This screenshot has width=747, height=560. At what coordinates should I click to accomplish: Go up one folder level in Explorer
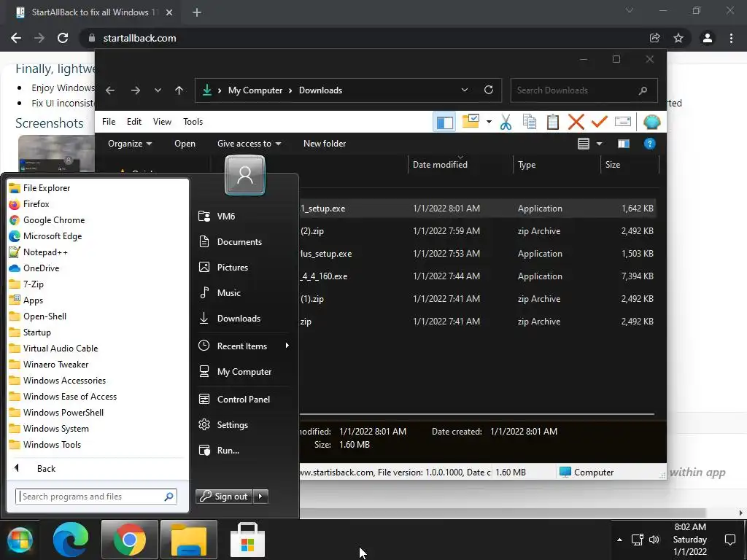click(x=179, y=90)
